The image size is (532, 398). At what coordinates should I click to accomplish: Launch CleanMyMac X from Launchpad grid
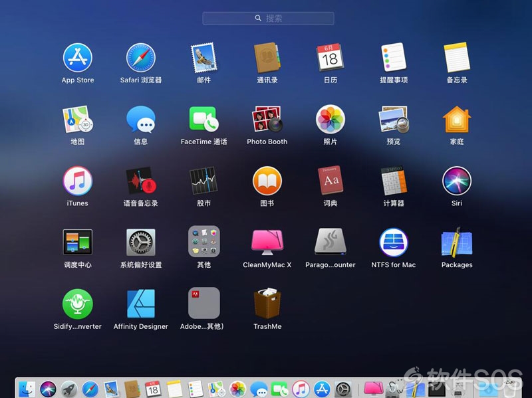[x=267, y=242]
